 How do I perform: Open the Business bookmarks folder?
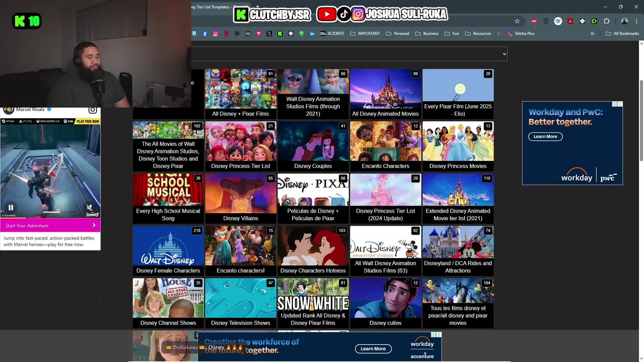click(x=427, y=34)
